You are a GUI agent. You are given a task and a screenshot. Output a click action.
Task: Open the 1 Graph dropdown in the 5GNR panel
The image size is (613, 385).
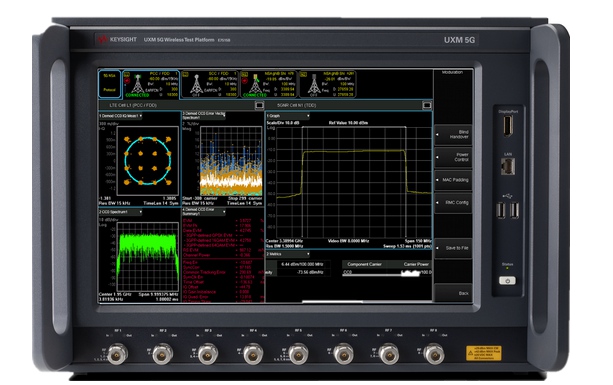point(288,116)
